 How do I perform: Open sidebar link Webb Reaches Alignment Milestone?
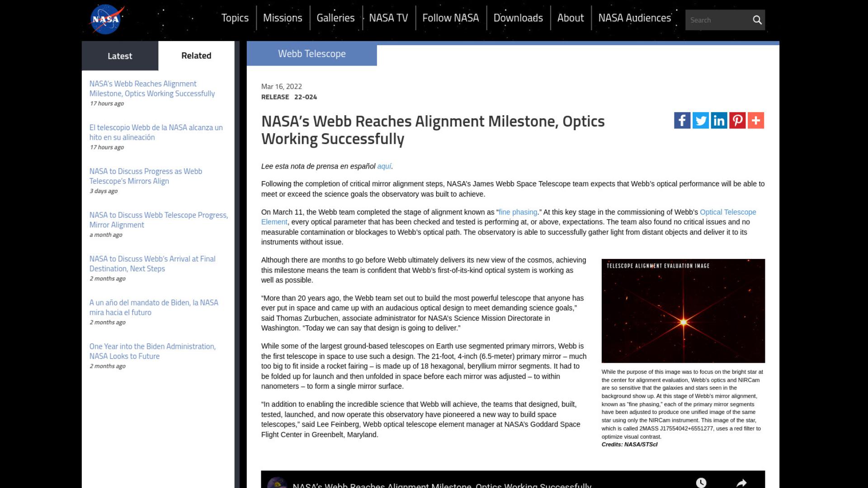(152, 89)
